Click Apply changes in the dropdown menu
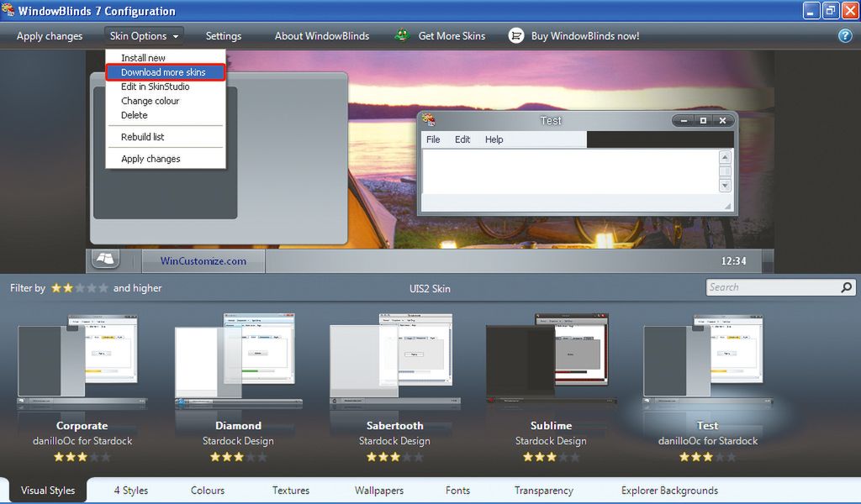 coord(166,159)
